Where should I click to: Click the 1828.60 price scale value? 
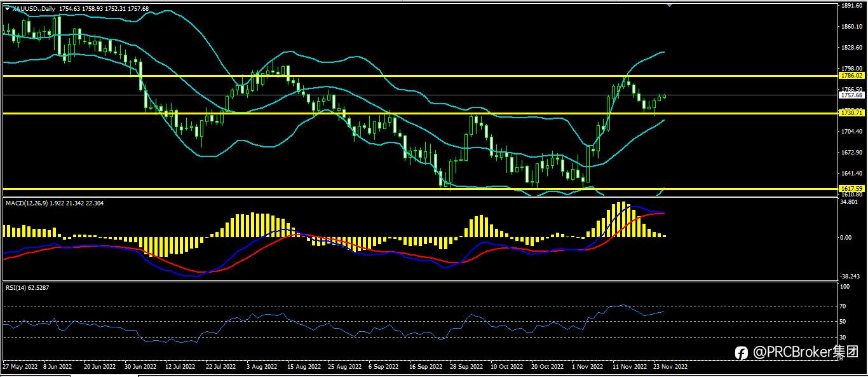[x=851, y=48]
